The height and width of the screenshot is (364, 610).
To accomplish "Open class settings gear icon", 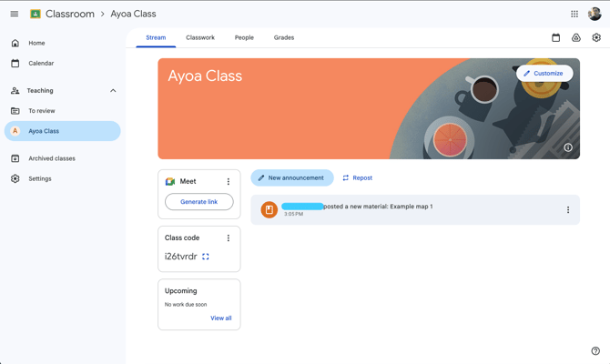I will pos(596,38).
